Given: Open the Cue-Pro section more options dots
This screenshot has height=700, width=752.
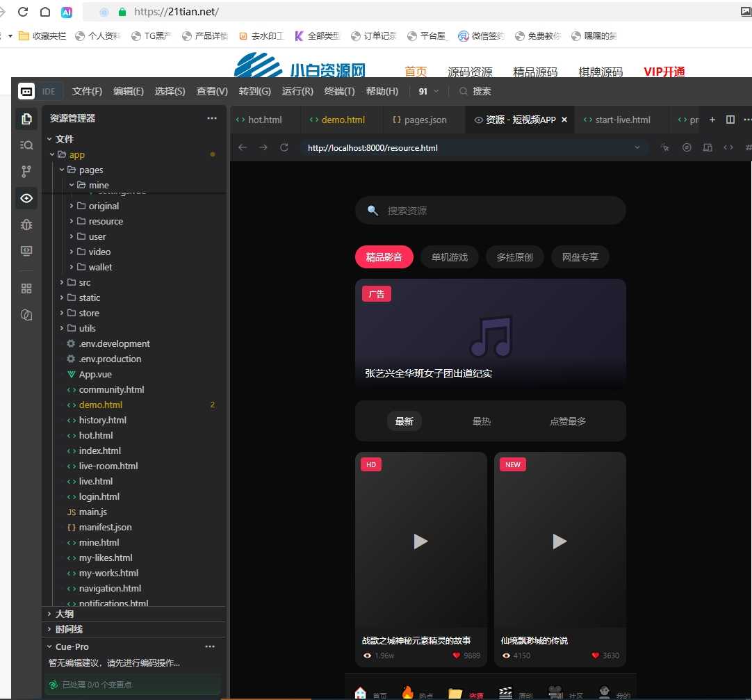Looking at the screenshot, I should pos(210,646).
